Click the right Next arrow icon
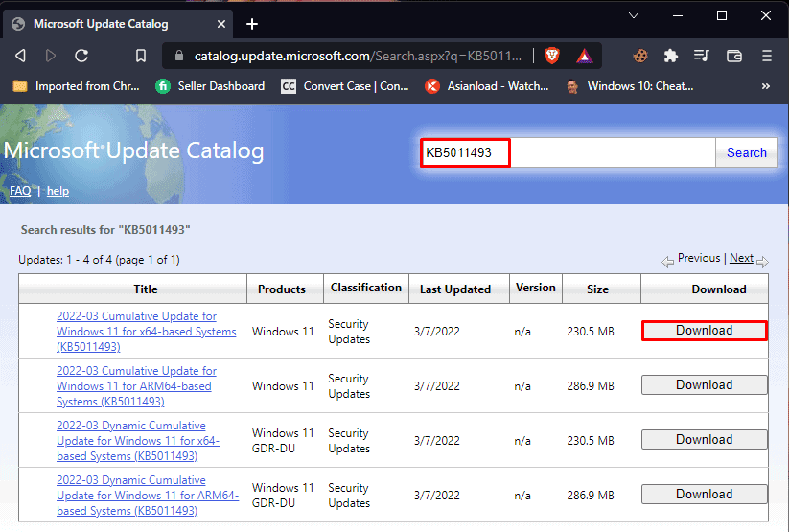Viewport: 789px width, 532px height. pos(762,262)
